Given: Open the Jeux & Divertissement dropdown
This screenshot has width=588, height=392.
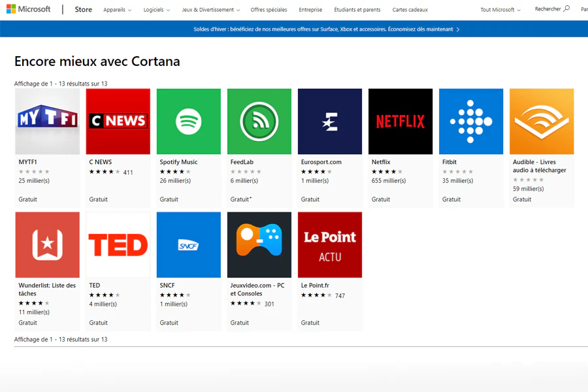Looking at the screenshot, I should (210, 10).
